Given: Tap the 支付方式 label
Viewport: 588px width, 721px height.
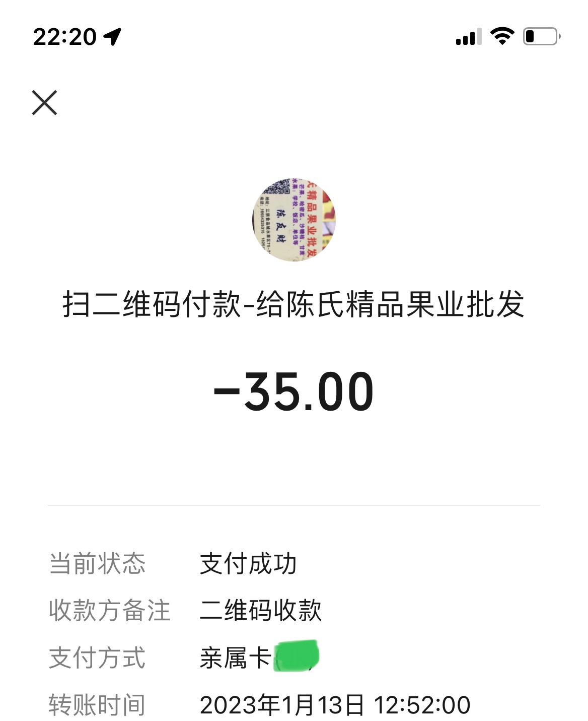Looking at the screenshot, I should pos(97,658).
